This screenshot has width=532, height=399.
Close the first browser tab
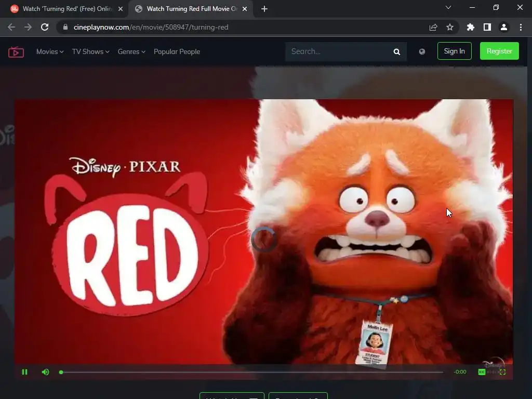(x=121, y=9)
